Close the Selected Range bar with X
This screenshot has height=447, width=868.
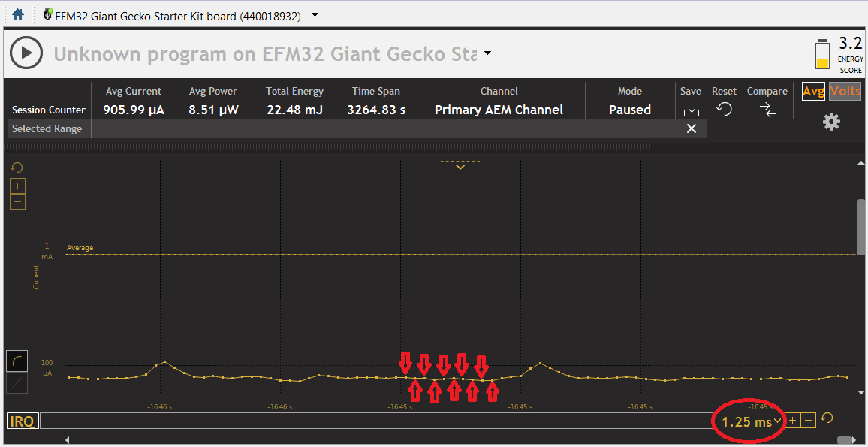coord(691,128)
